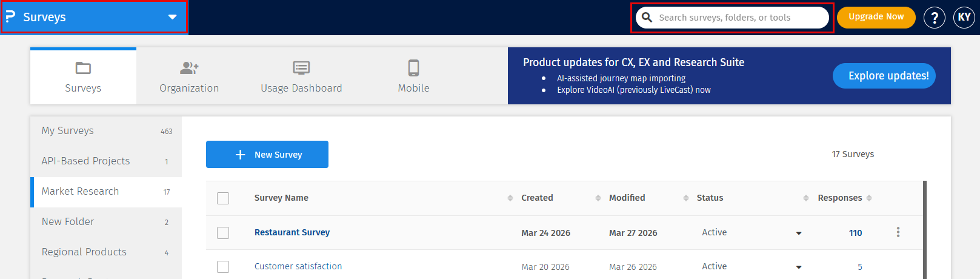Check the Customer satisfaction row checkbox
Viewport: 980px width, 279px height.
tap(223, 267)
